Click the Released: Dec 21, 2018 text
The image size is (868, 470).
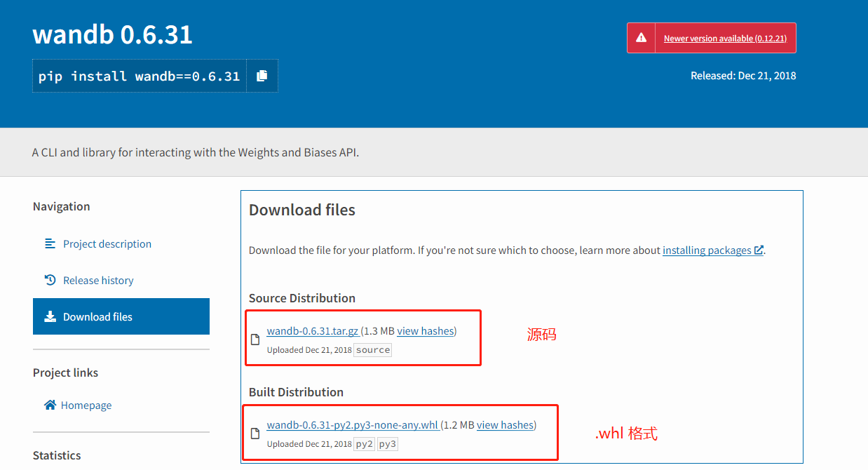coord(743,76)
